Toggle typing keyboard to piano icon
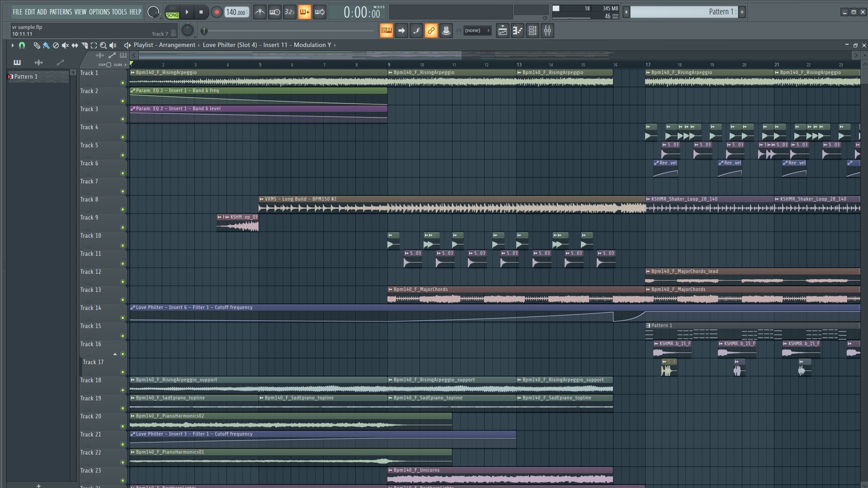The image size is (868, 488). point(386,31)
